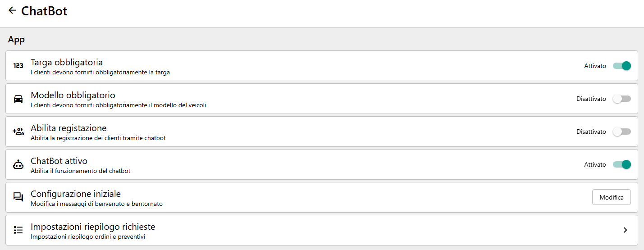Go back using the arrow beside ChatBot

(12, 10)
